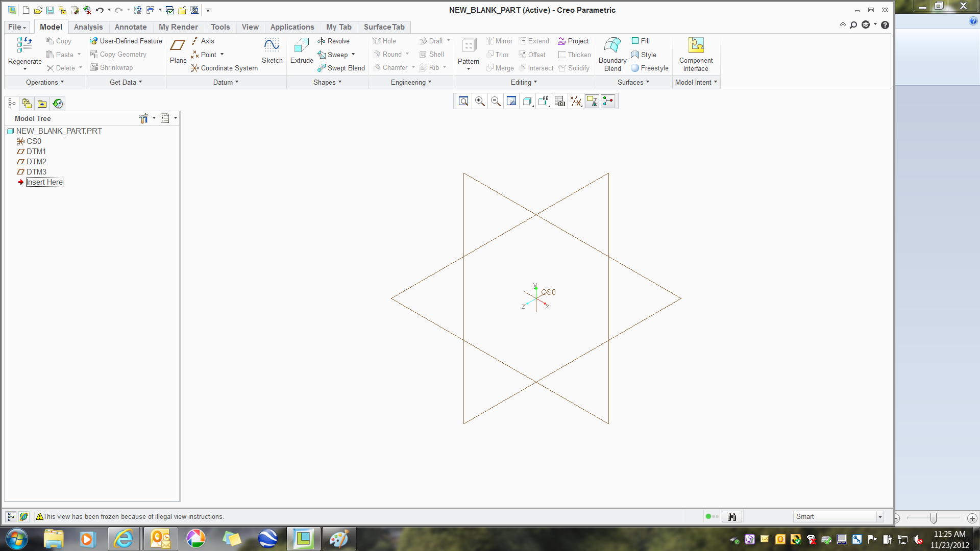Click the Windows Start button
This screenshot has height=551, width=980.
click(17, 539)
